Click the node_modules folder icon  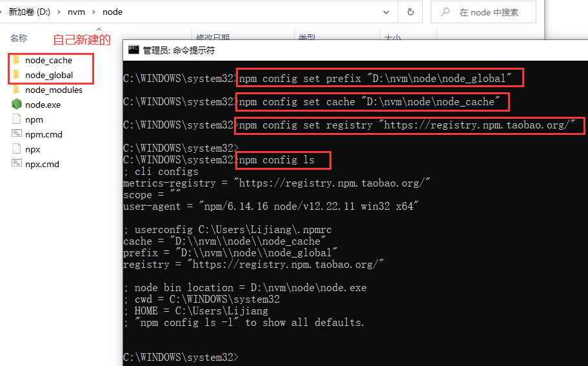point(16,90)
